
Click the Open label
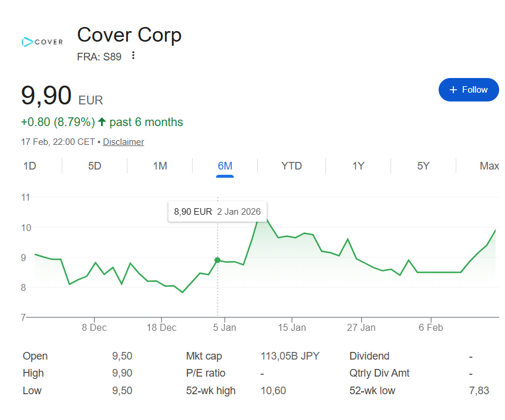point(35,356)
